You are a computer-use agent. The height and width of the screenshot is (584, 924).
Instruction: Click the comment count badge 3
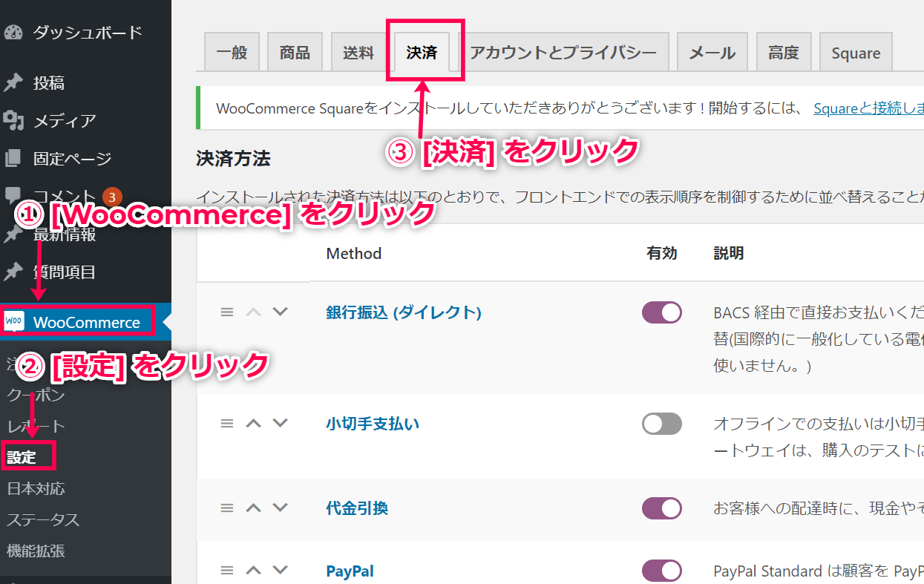112,197
